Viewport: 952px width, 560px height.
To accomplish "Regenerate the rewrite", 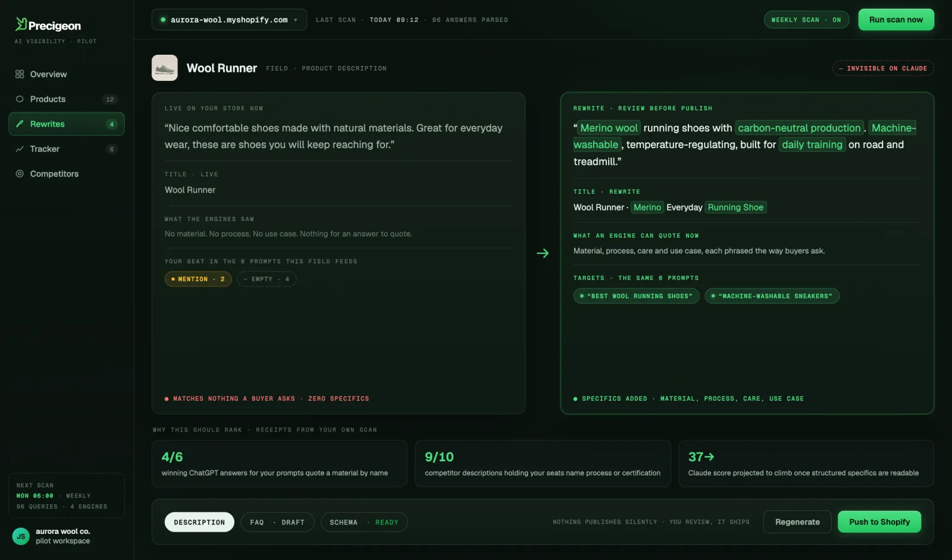I will [797, 522].
